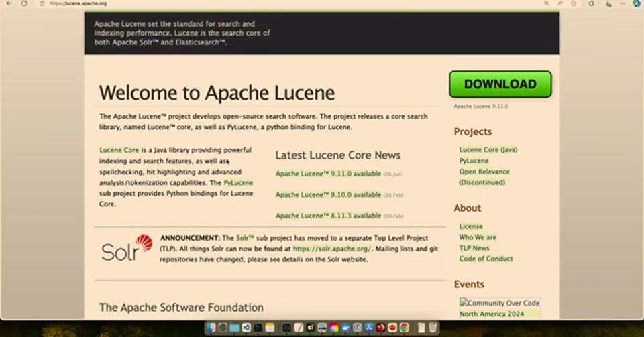Open the License link under About
This screenshot has height=337, width=644.
[x=471, y=226]
